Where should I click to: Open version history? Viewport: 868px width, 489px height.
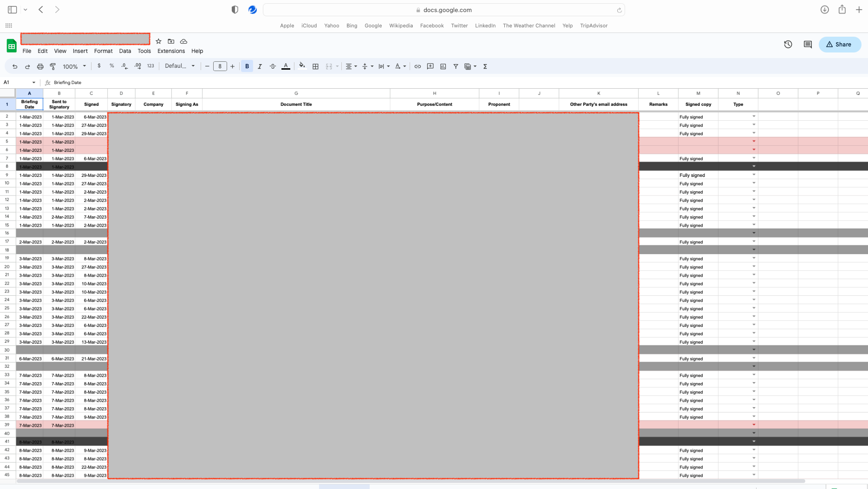click(788, 45)
